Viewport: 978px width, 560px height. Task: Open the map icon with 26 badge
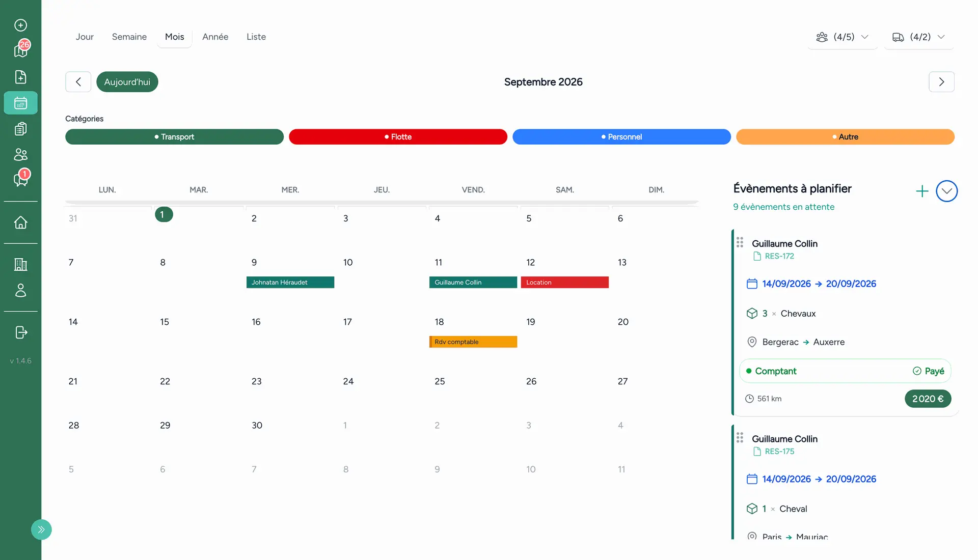20,50
